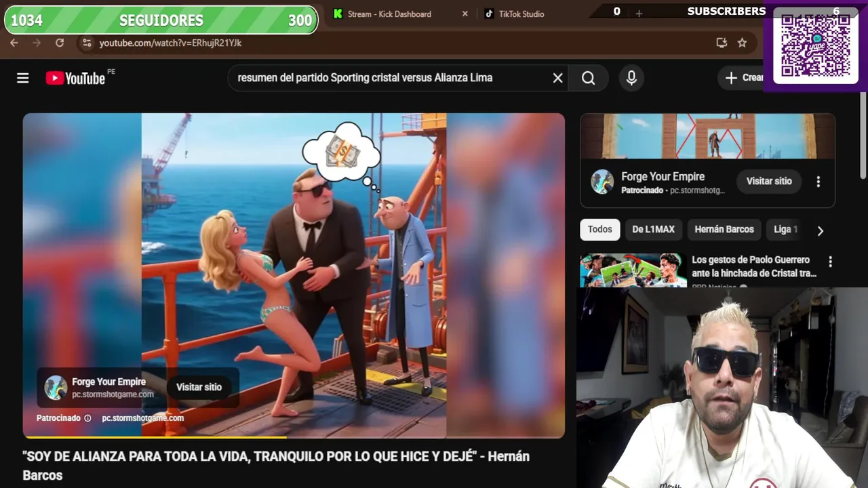The image size is (868, 488).
Task: Open ad info icon next to Patrocinado
Action: [x=87, y=418]
